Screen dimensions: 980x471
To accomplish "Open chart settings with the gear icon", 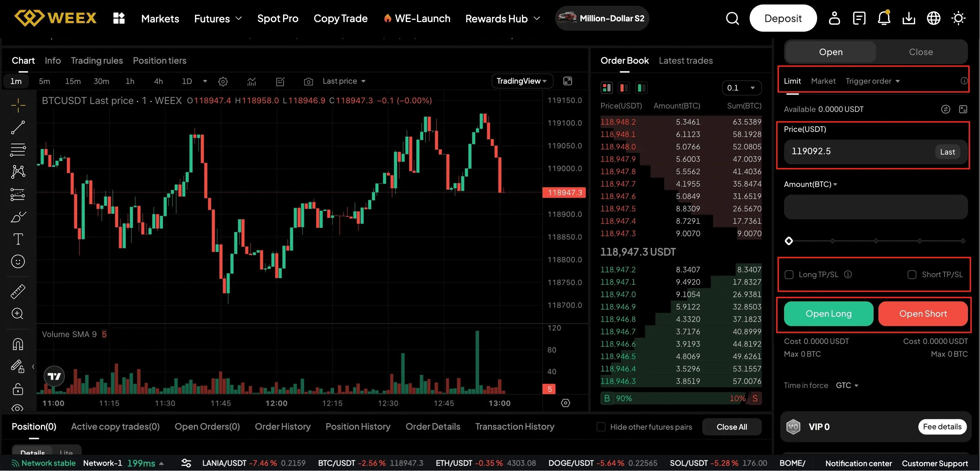I will (223, 81).
